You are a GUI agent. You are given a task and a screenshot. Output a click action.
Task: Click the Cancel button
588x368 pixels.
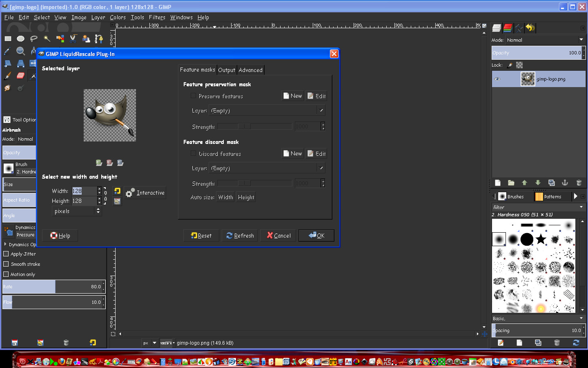pyautogui.click(x=279, y=236)
